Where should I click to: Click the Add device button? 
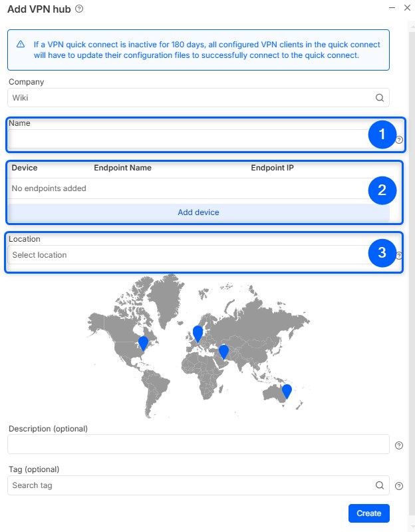tap(198, 212)
